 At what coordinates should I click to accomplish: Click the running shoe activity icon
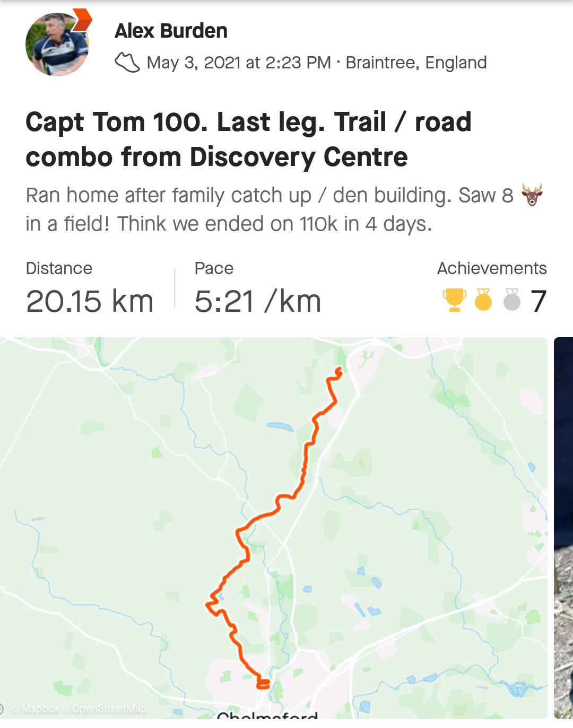point(127,63)
